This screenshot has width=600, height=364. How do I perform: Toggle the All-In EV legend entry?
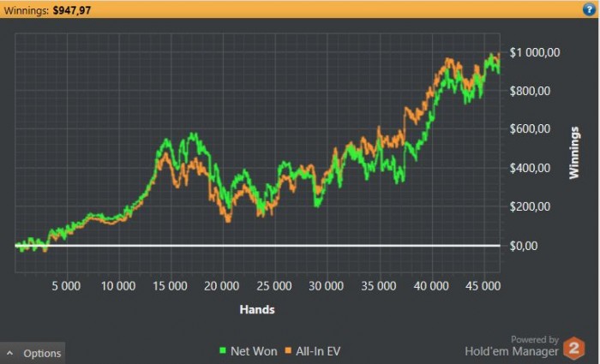(x=313, y=351)
